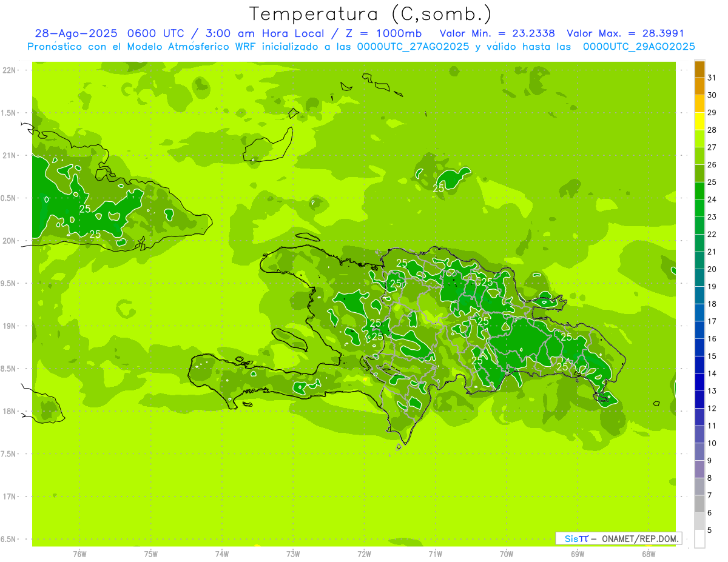Viewport: 728px width, 562px height.
Task: Pick the dark blue swatch between 12 and 13
Action: [x=699, y=400]
